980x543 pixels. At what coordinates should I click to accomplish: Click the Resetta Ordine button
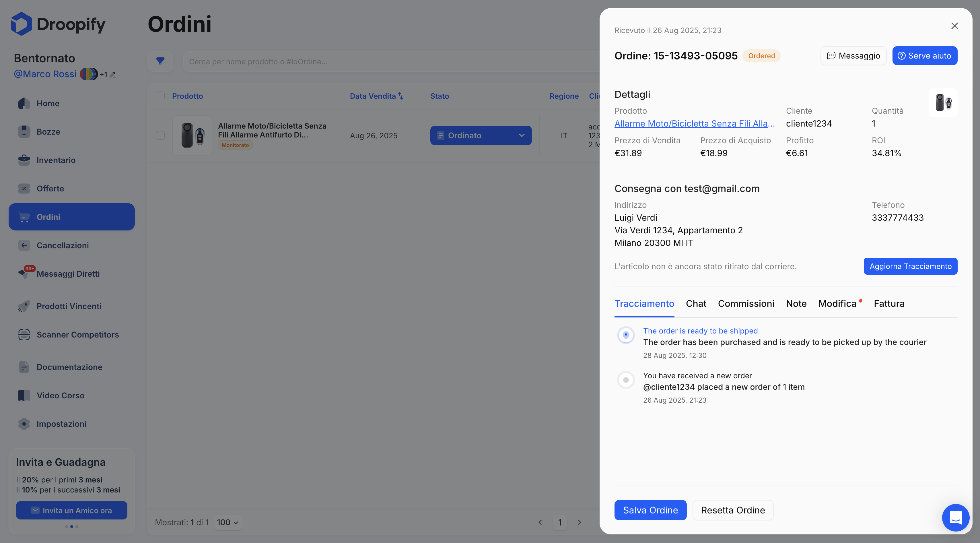733,510
